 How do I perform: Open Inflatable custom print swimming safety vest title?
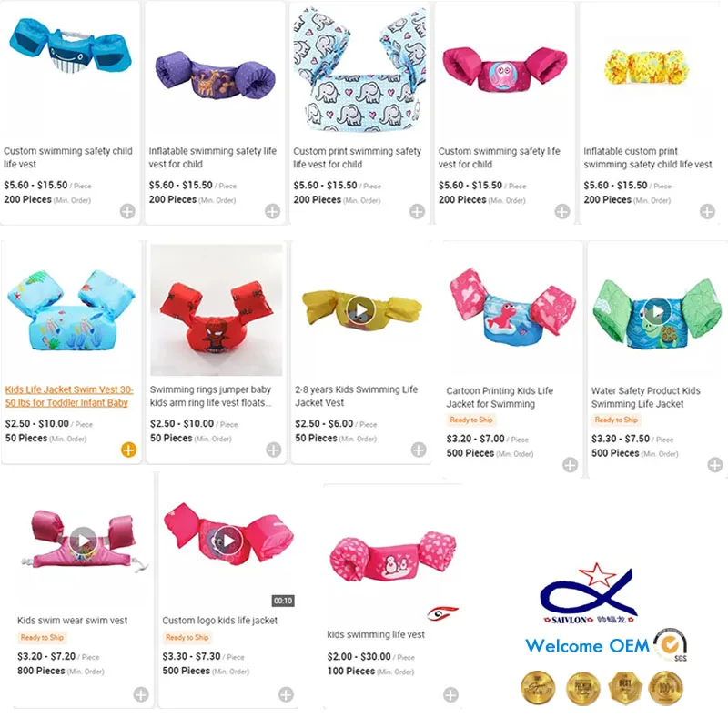tap(648, 157)
